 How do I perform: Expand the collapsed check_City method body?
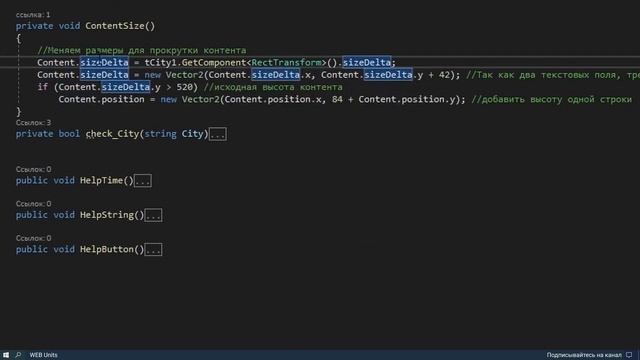[x=218, y=134]
